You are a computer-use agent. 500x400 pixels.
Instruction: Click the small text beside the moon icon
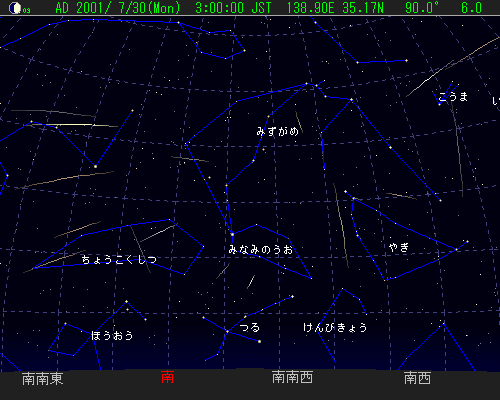pos(26,11)
